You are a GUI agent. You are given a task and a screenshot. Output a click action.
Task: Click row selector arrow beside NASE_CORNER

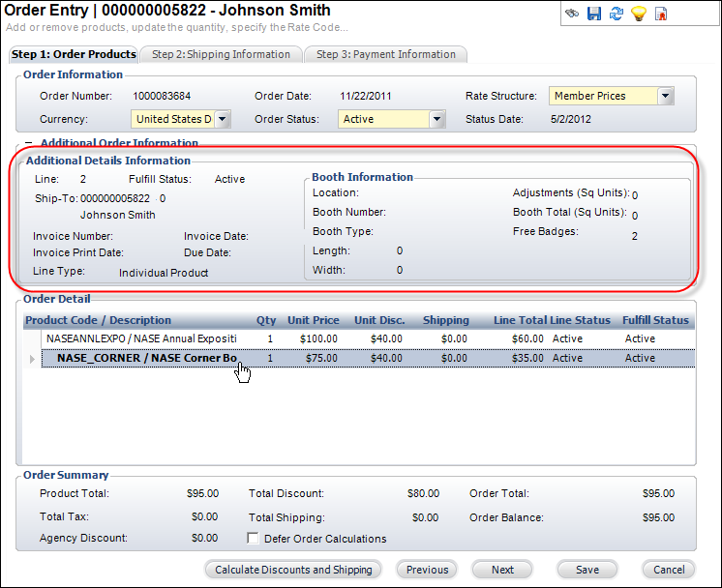click(x=33, y=359)
